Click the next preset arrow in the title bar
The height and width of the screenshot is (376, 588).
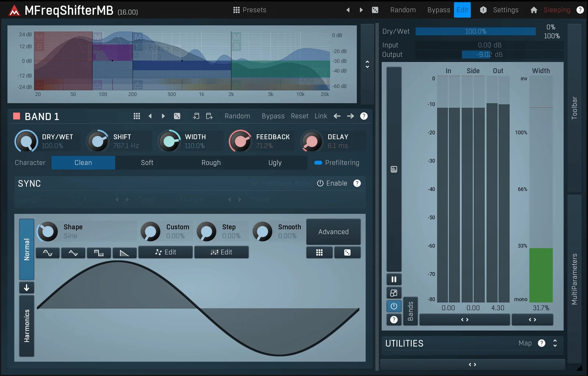[x=361, y=10]
